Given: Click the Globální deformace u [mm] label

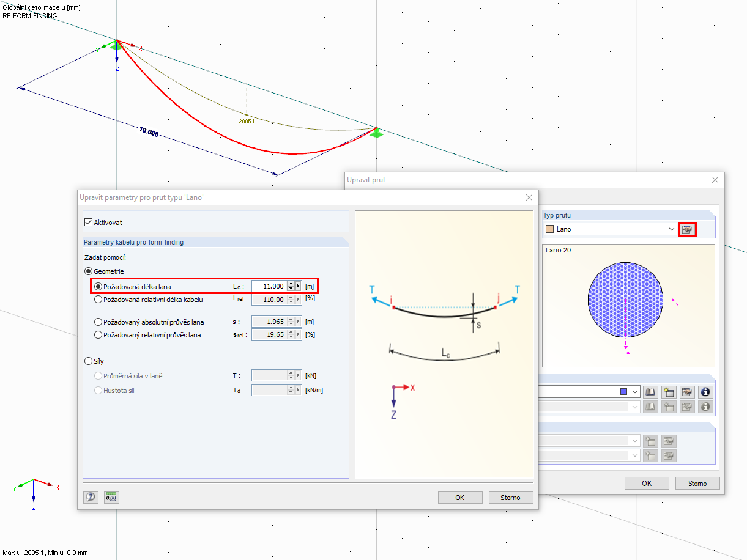Looking at the screenshot, I should 42,7.
